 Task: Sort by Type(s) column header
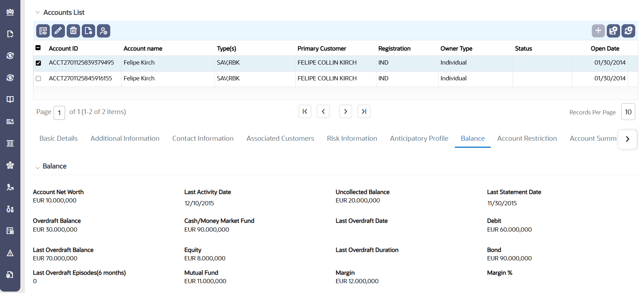click(226, 48)
